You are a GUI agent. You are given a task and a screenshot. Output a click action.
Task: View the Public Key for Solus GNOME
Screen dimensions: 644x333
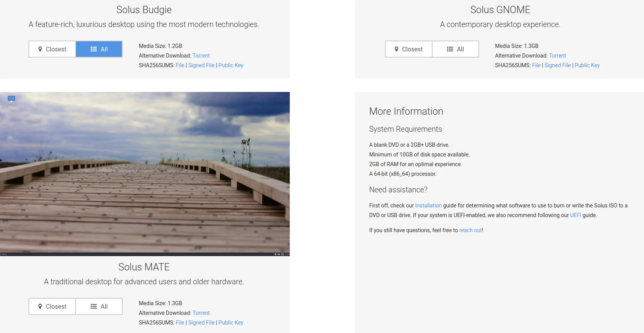click(x=587, y=65)
